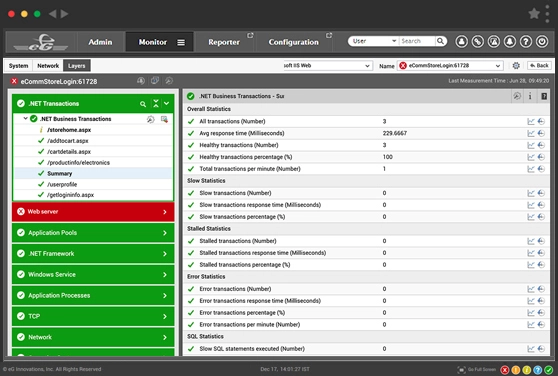Click the link icon in the header
Image resolution: width=558 pixels, height=376 pixels.
click(x=478, y=42)
